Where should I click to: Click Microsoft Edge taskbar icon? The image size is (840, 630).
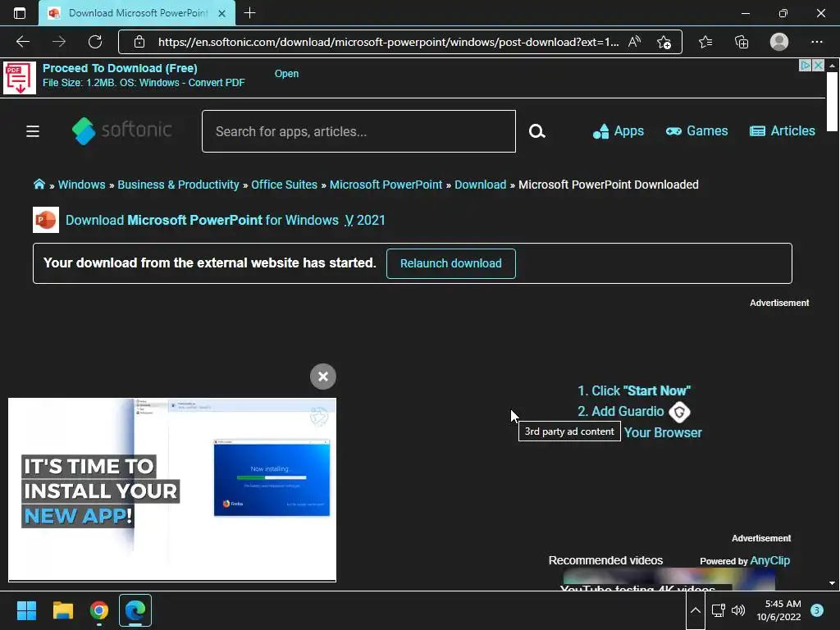pyautogui.click(x=135, y=610)
